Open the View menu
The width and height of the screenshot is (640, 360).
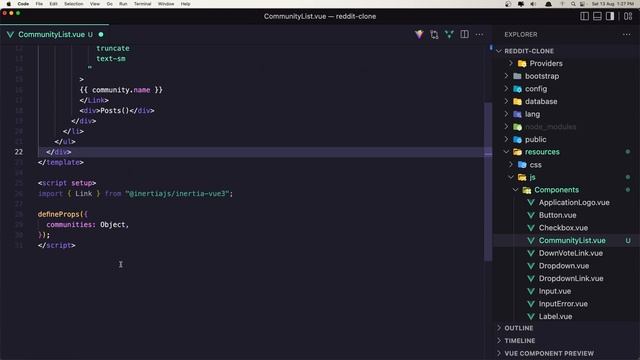[95, 4]
